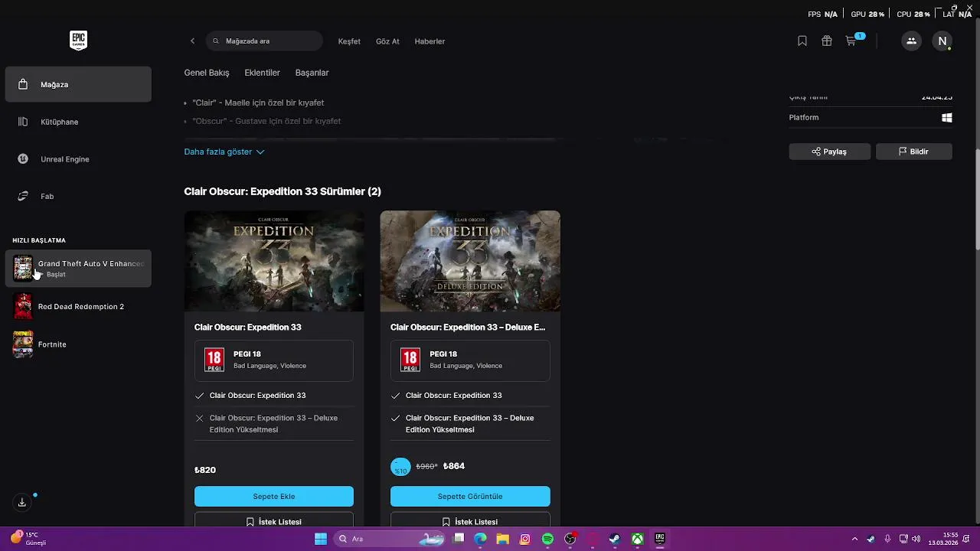
Task: Click Sepete Ekle button
Action: (274, 497)
